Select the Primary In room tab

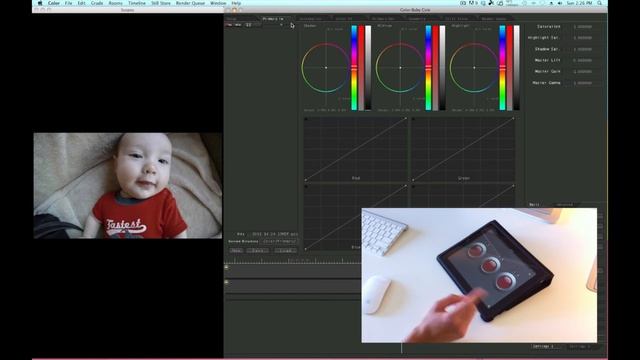(x=273, y=19)
